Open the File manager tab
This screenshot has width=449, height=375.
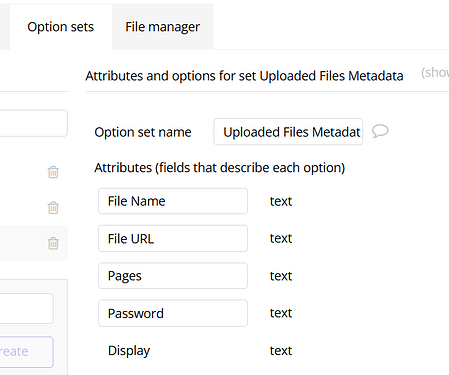163,27
